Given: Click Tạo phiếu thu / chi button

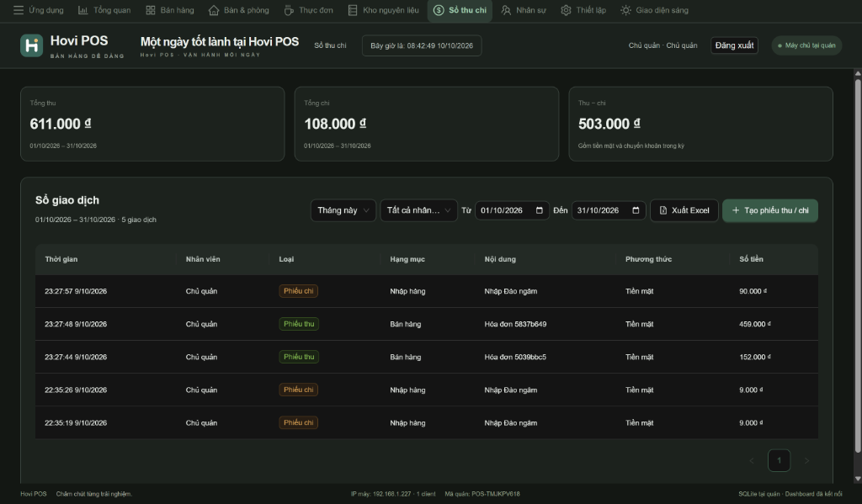Looking at the screenshot, I should [769, 210].
